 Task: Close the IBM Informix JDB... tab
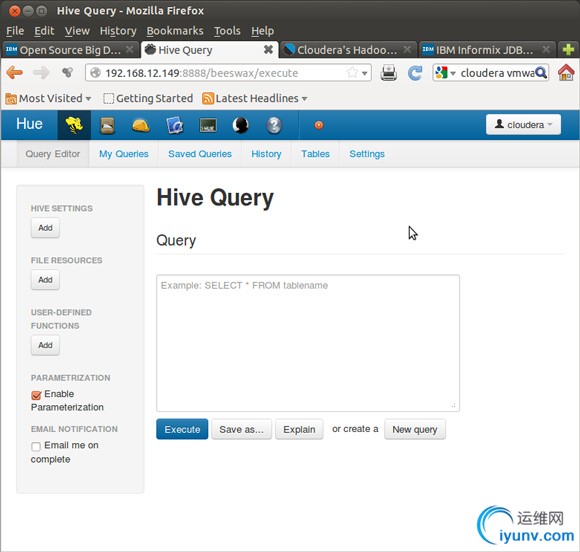click(546, 50)
